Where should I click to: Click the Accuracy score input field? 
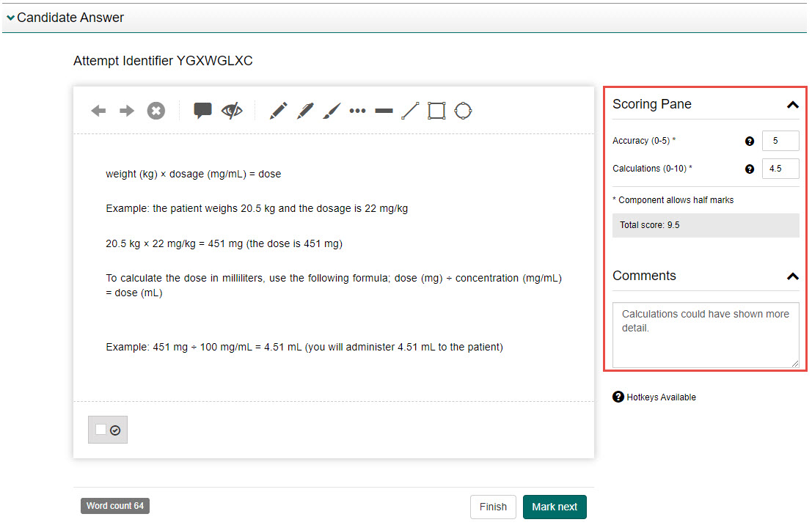click(x=780, y=141)
